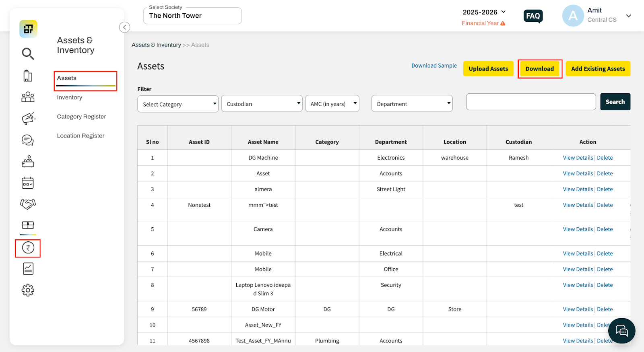644x352 pixels.
Task: Click the Financial Year warning triangle icon
Action: [503, 23]
